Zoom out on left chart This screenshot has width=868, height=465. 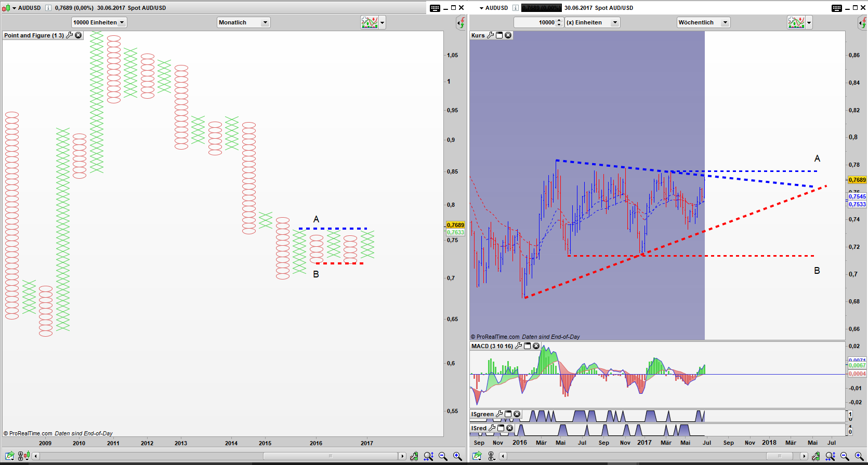point(443,456)
